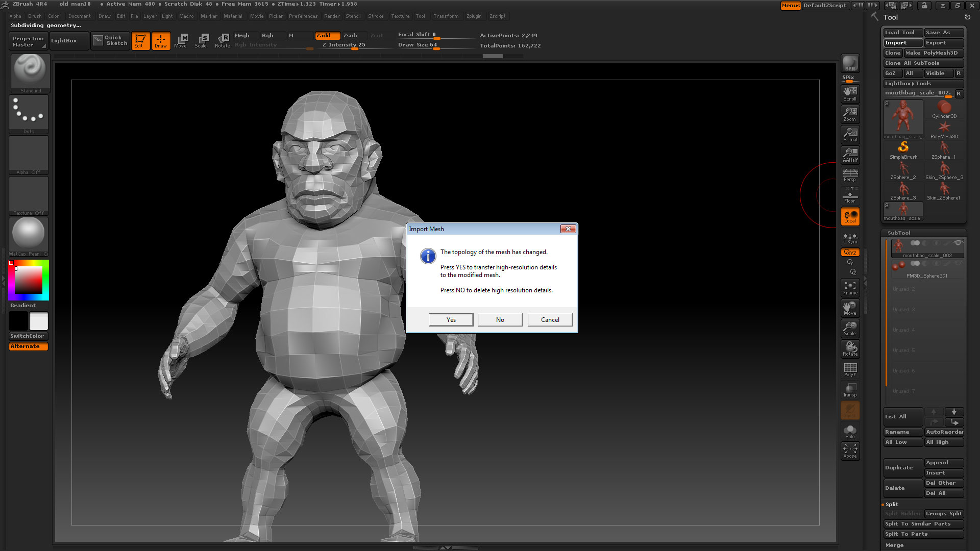Click the Transp transparency icon
The height and width of the screenshot is (551, 980).
coord(850,388)
